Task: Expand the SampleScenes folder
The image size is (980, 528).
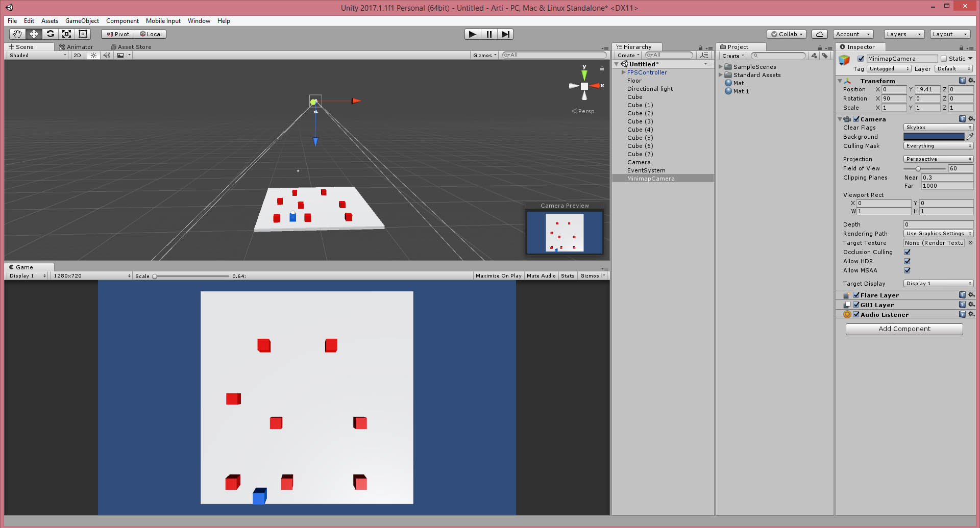Action: [x=721, y=67]
